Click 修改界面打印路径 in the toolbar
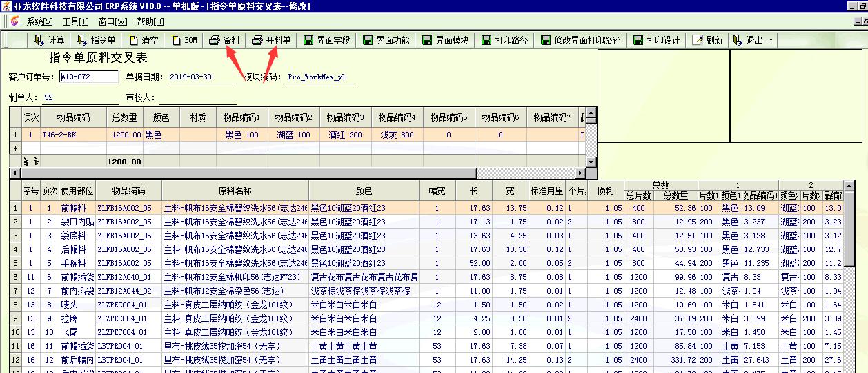The width and height of the screenshot is (868, 373). pyautogui.click(x=580, y=40)
